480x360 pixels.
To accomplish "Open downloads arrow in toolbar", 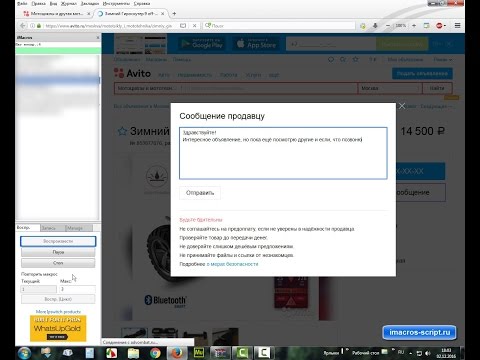I will 375,26.
